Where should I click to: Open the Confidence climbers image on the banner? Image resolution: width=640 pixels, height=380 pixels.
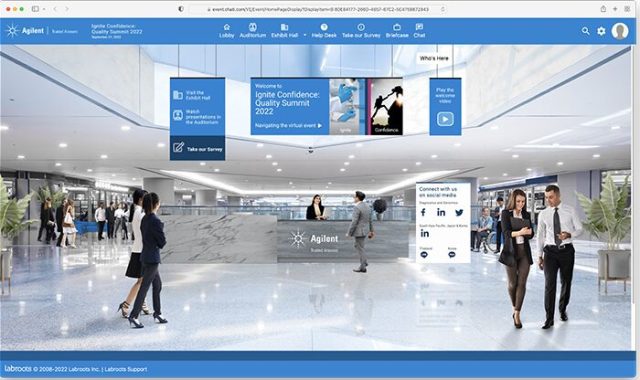tap(387, 107)
